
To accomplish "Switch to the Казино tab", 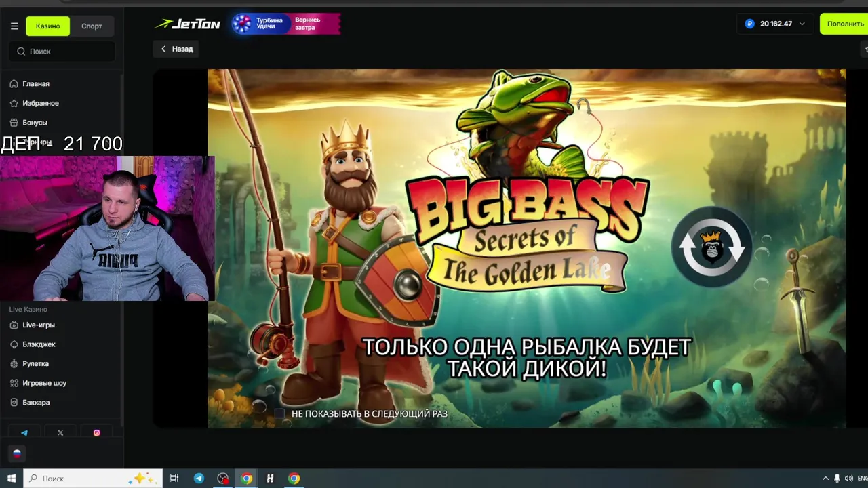I will (47, 26).
